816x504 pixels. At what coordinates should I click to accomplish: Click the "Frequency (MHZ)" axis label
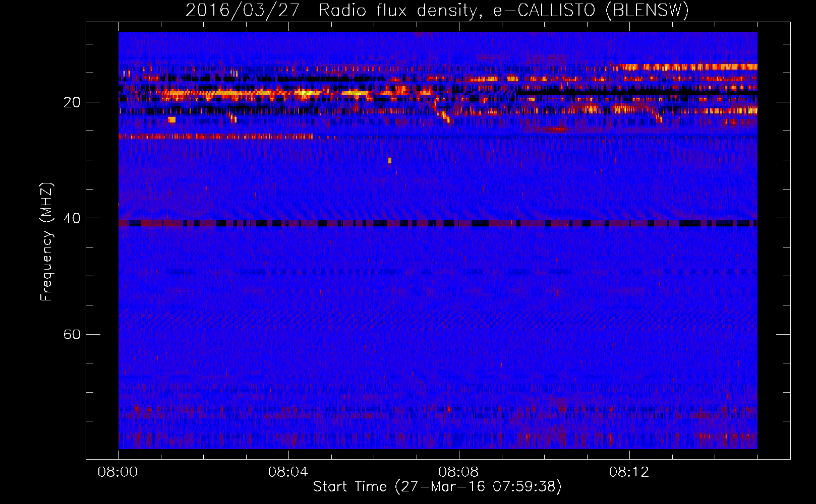pos(46,242)
